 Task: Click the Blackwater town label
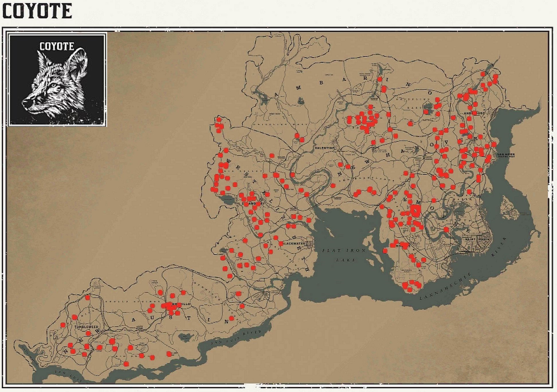tap(295, 243)
